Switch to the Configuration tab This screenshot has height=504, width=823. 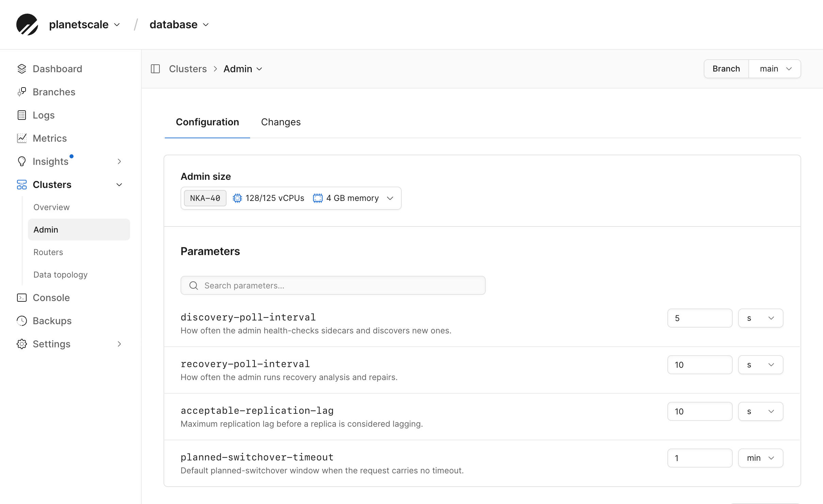(x=207, y=122)
